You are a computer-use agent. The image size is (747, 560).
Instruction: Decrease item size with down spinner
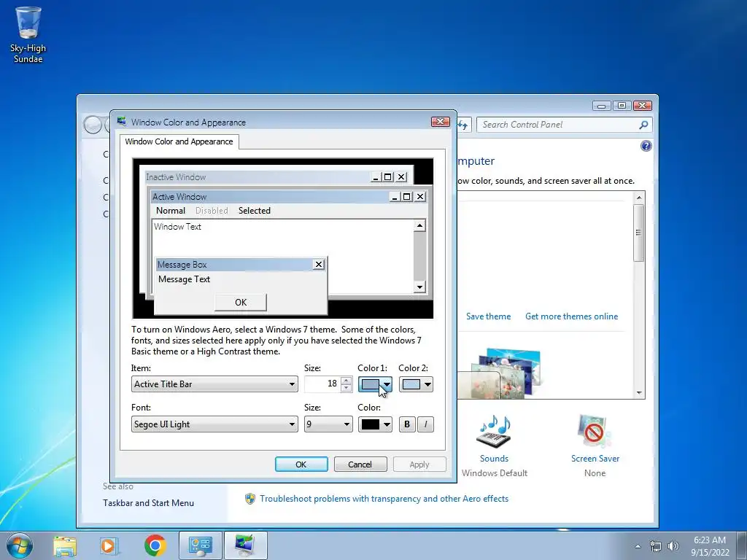(347, 388)
